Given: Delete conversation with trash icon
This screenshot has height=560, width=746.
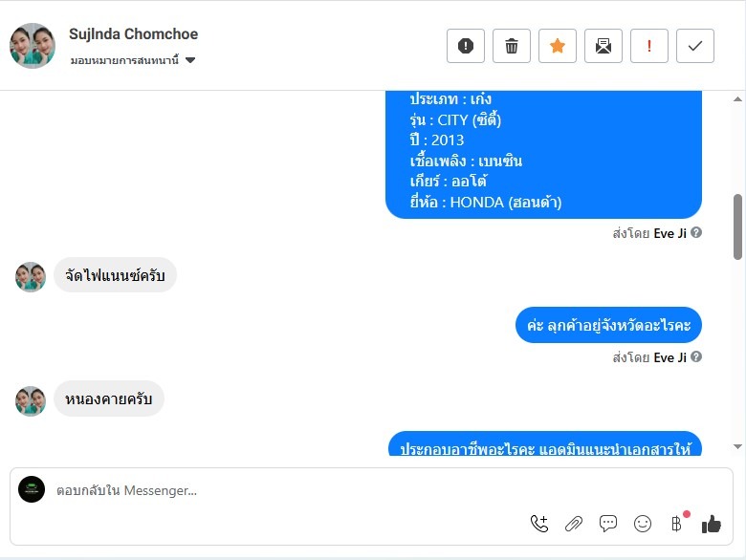Looking at the screenshot, I should point(512,46).
